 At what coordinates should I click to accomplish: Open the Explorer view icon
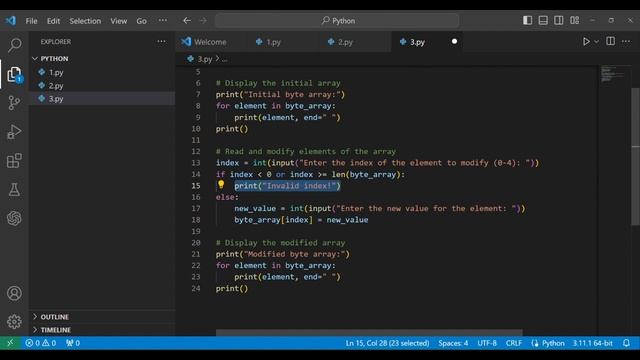14,75
